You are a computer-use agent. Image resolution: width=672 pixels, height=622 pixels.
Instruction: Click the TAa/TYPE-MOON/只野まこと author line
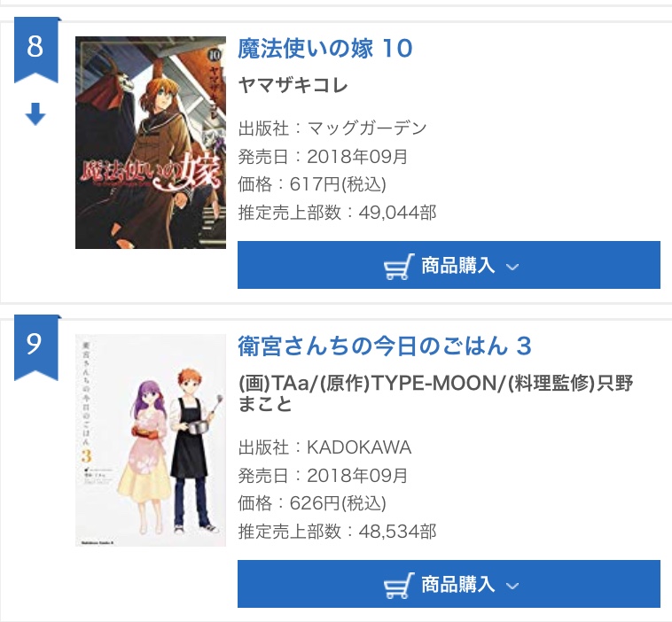click(436, 393)
